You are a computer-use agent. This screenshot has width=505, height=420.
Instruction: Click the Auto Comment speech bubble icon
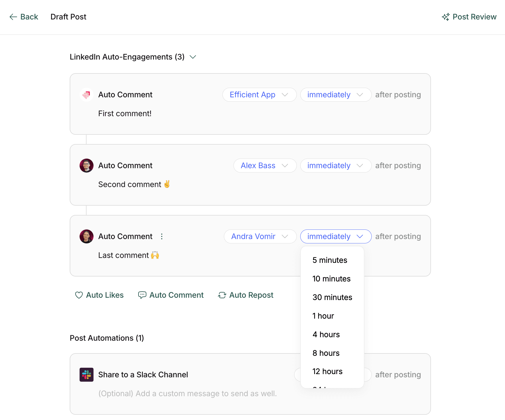coord(142,295)
